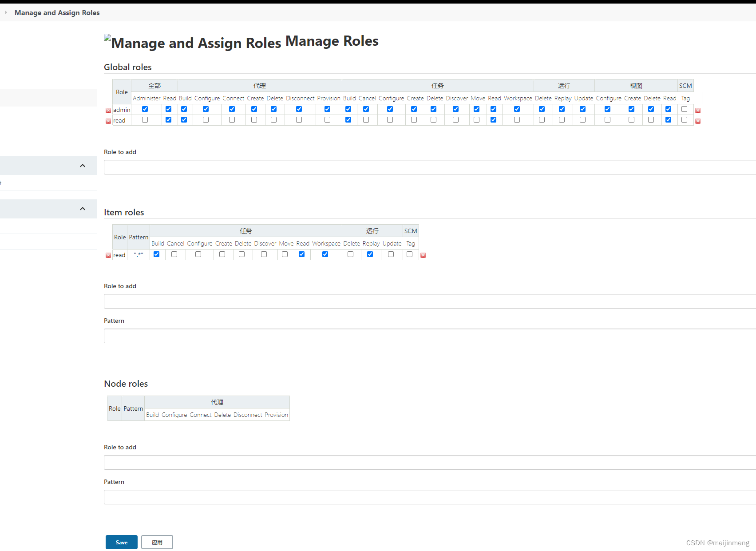Enable Administer for the global read role
The height and width of the screenshot is (551, 756).
(145, 119)
